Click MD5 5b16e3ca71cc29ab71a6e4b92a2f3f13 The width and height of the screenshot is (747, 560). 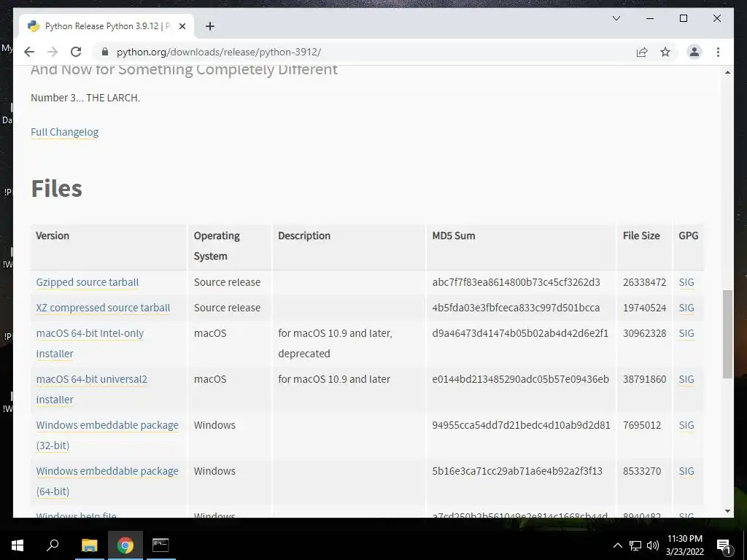517,471
